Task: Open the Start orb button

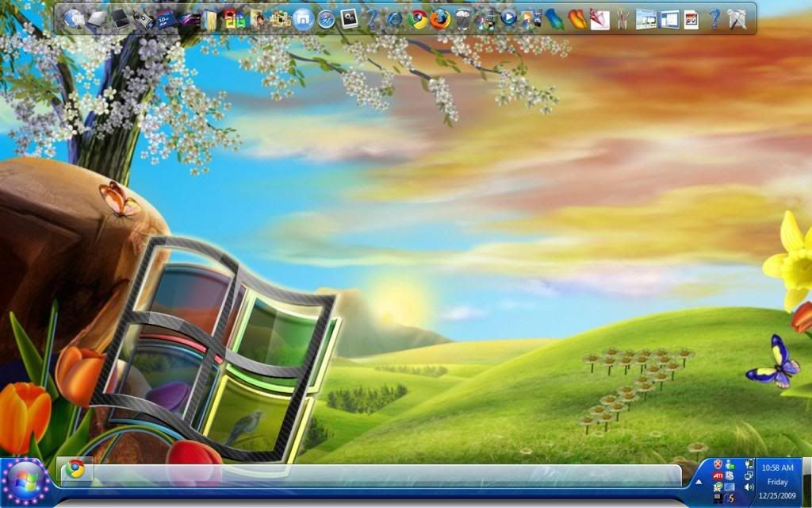Action: (x=26, y=482)
